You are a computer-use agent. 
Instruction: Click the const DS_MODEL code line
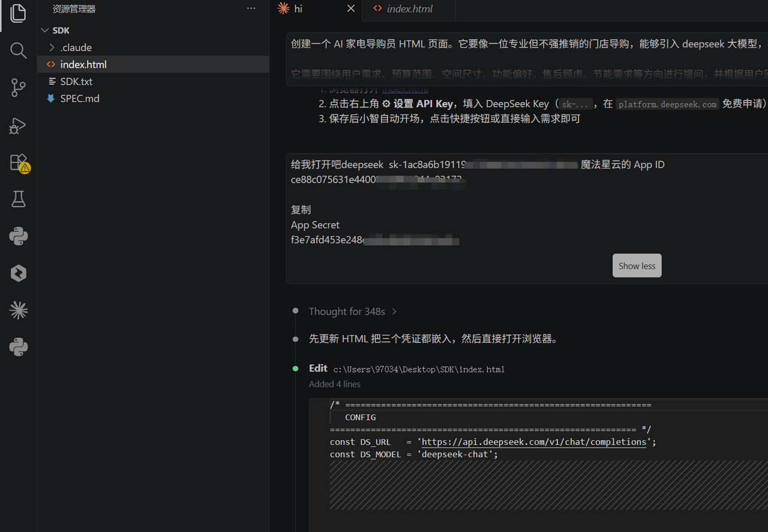click(x=413, y=455)
